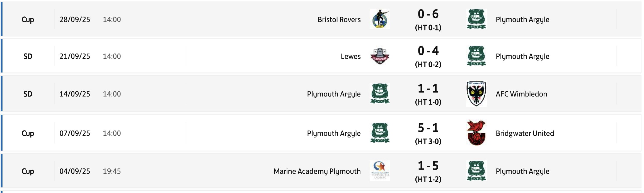Click the Bridgwater United club crest
Image resolution: width=644 pixels, height=193 pixels.
tap(476, 133)
